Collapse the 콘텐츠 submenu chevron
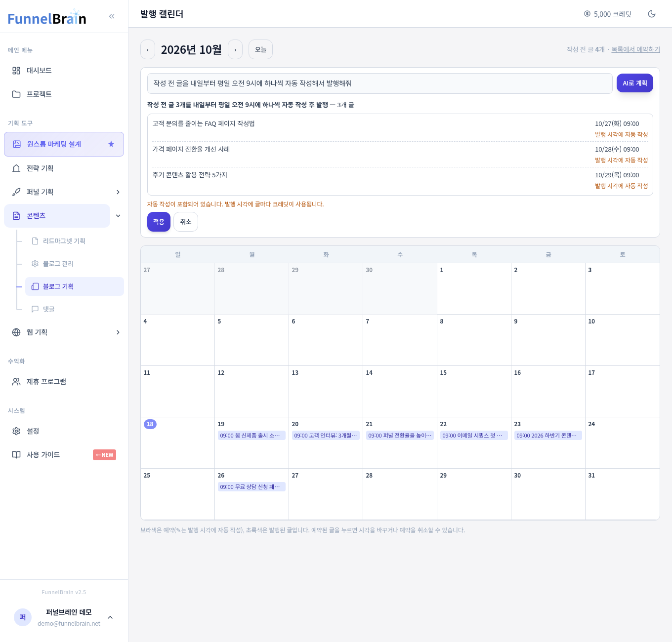This screenshot has width=672, height=642. 118,216
